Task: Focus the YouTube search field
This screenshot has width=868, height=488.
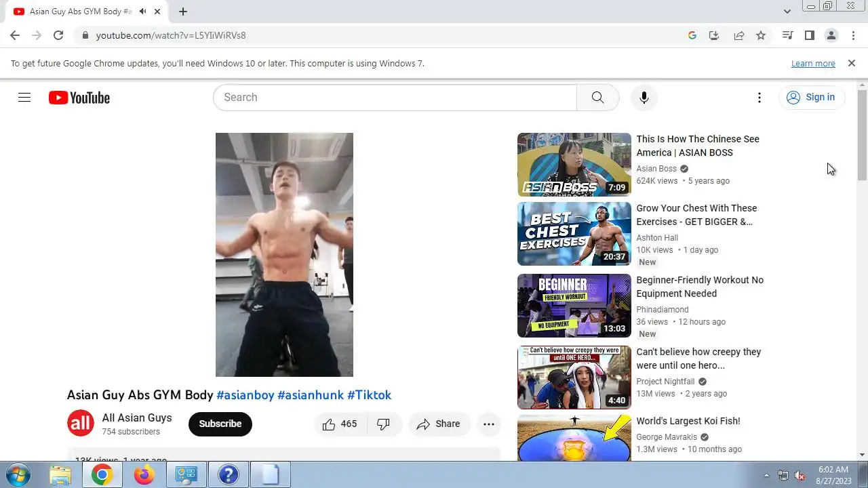Action: [395, 98]
